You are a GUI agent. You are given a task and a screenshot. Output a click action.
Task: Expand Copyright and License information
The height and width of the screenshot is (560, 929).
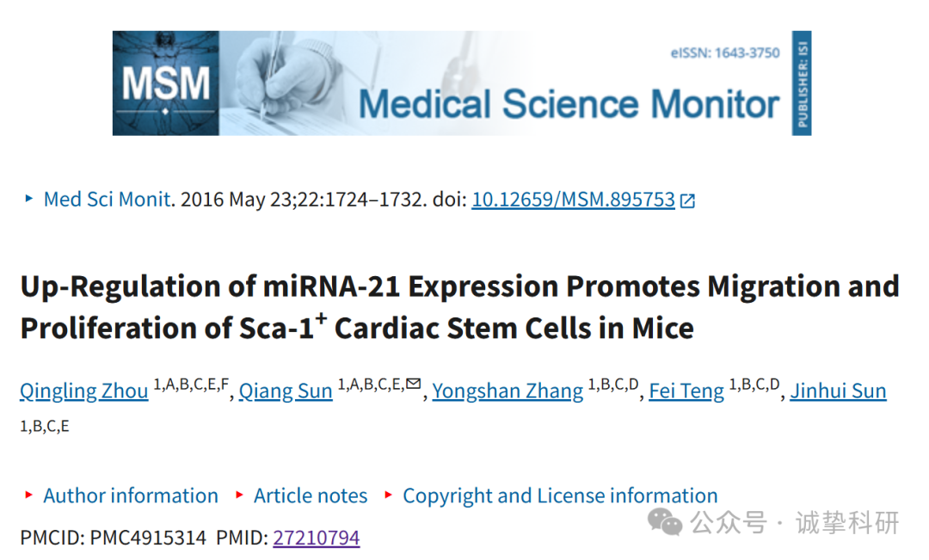coord(560,495)
